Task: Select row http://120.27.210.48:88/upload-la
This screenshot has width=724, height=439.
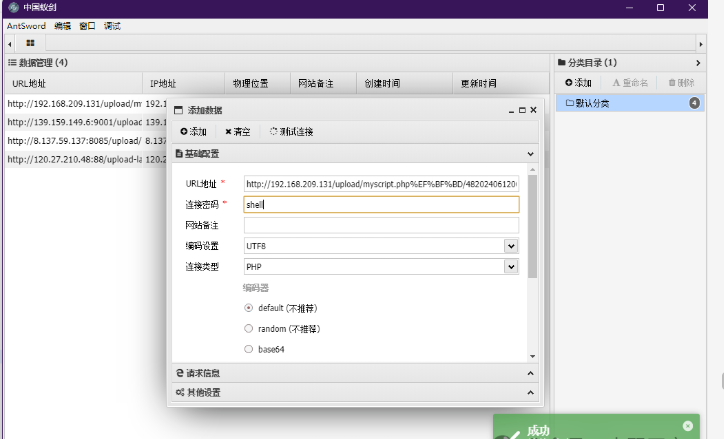Action: click(x=86, y=159)
